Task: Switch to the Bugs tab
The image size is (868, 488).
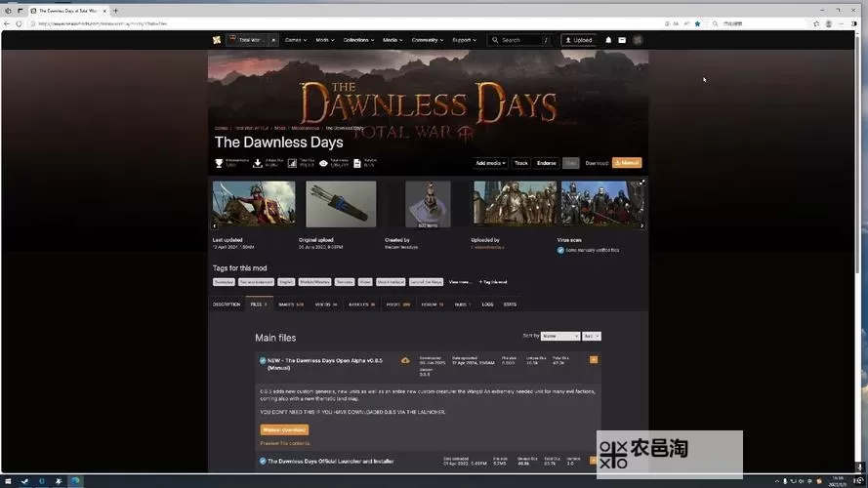Action: pos(463,305)
